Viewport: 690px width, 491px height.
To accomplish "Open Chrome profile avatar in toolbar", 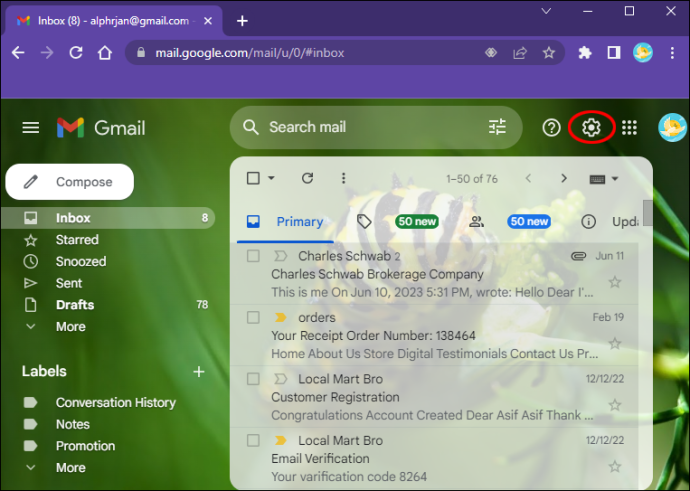I will click(x=643, y=53).
